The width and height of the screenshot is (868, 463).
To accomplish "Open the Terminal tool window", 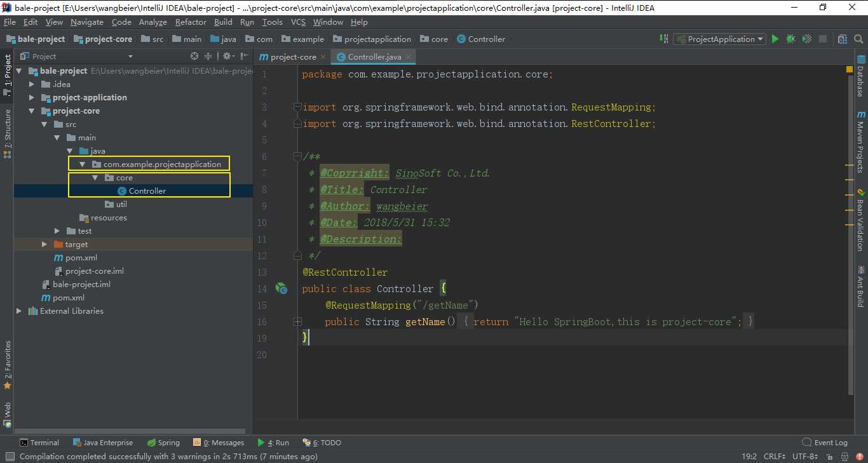I will point(39,443).
